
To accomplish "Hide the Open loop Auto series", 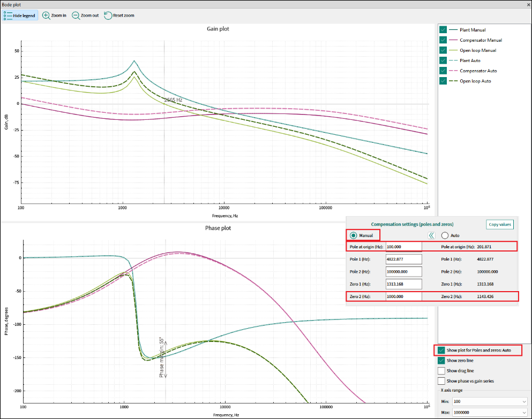I will (x=443, y=81).
